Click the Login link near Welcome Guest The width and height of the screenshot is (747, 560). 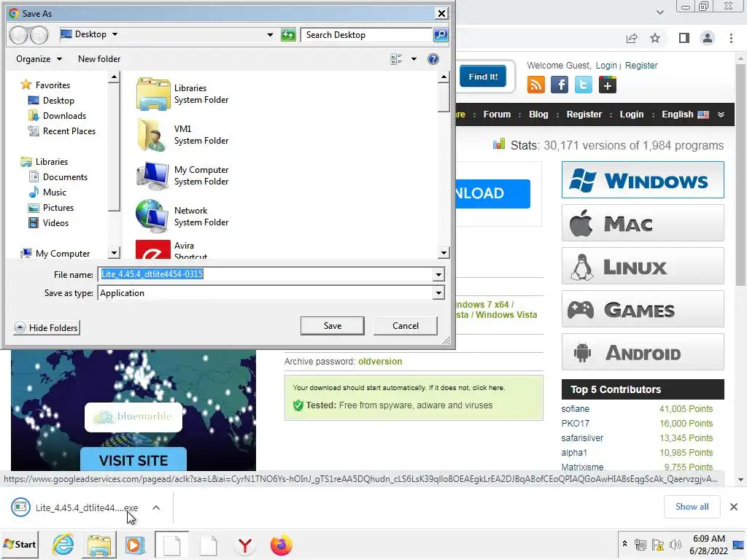[x=606, y=65]
